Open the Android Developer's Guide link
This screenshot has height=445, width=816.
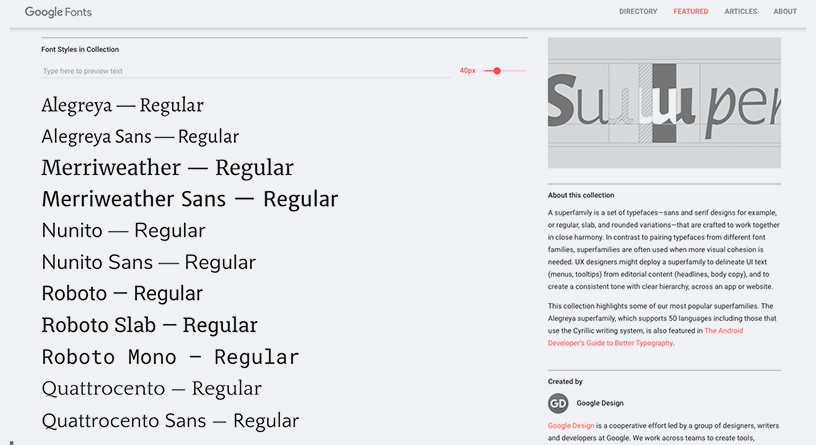(645, 337)
